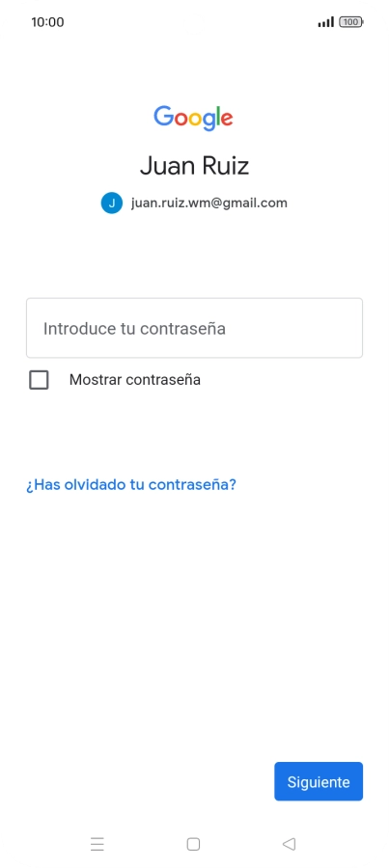389x868 pixels.
Task: Tap the Google logo
Action: [x=193, y=118]
